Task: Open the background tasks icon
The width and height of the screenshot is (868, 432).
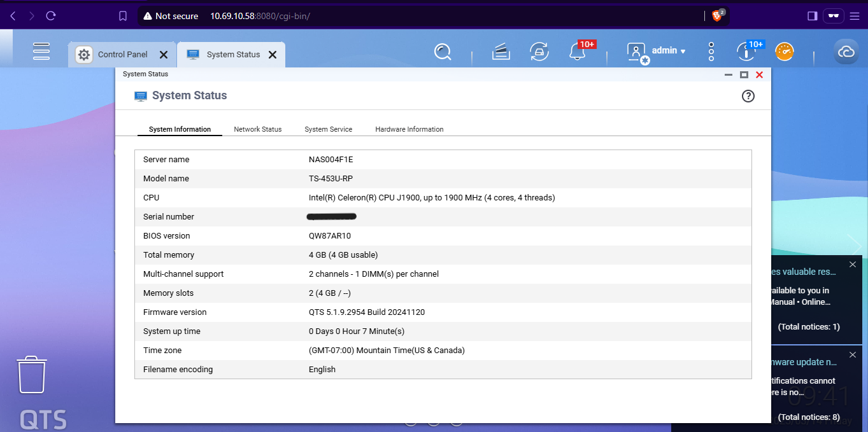Action: (x=501, y=52)
